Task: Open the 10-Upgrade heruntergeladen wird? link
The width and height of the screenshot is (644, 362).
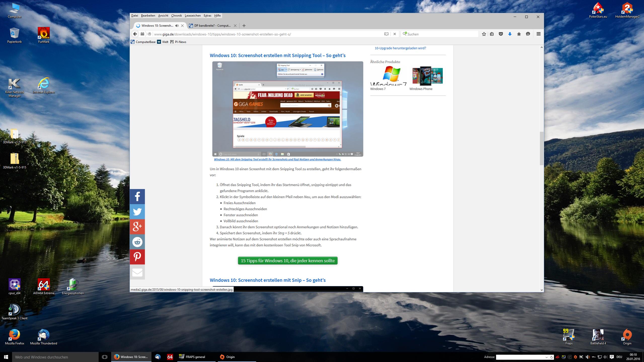Action: tap(400, 48)
